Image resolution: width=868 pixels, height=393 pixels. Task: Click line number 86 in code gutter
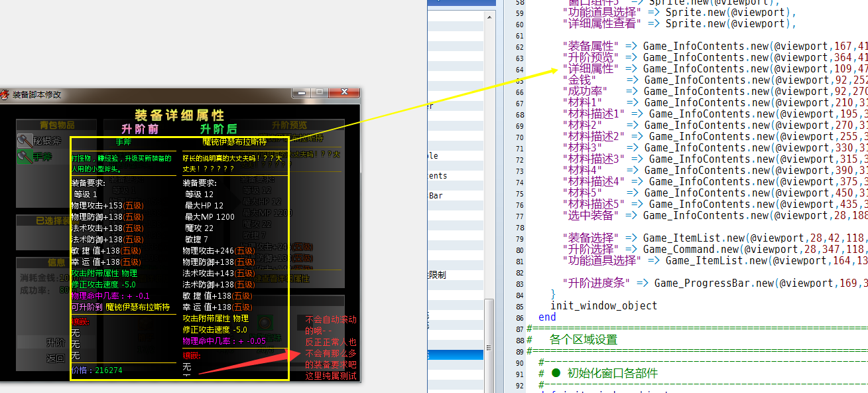[519, 317]
